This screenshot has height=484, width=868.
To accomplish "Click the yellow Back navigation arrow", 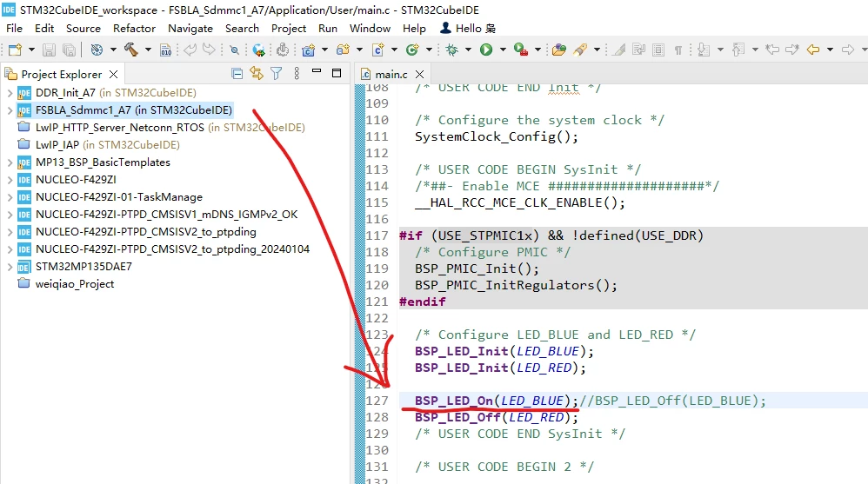I will 812,50.
